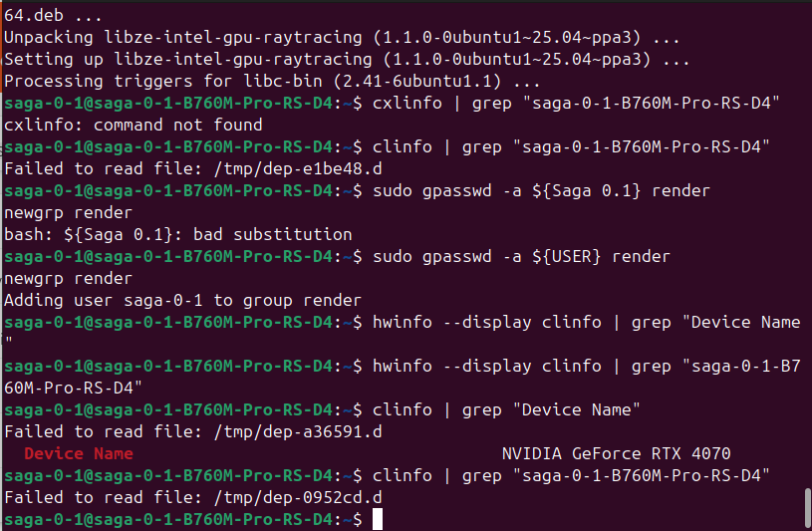Click the "newgrp render" line above the bash error

[x=69, y=212]
